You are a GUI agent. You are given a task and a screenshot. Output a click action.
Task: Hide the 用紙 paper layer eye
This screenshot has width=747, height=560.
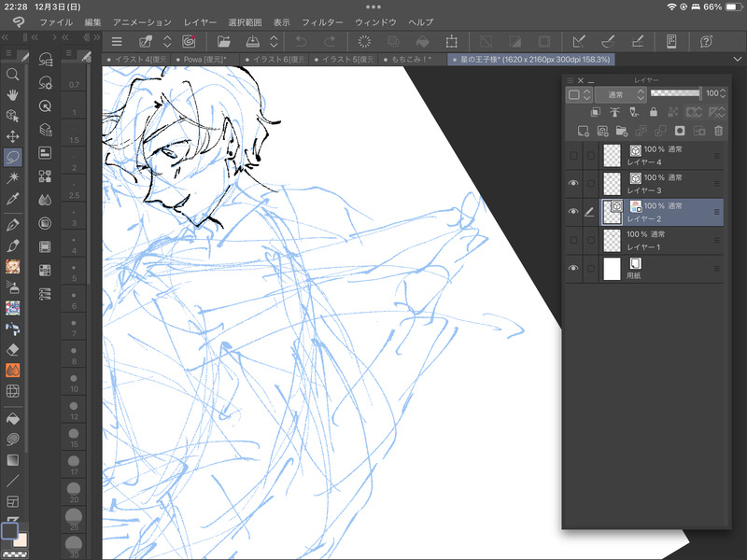tap(573, 268)
